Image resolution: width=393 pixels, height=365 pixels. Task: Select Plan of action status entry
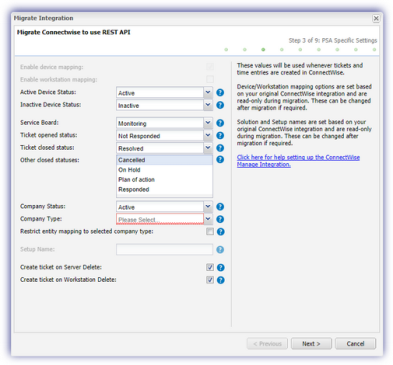pos(164,180)
